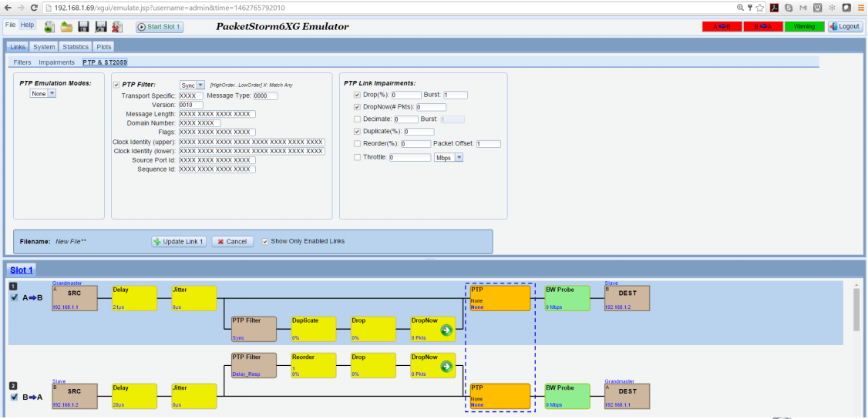Open the Skype extension icon
This screenshot has width=868, height=419.
tap(789, 8)
